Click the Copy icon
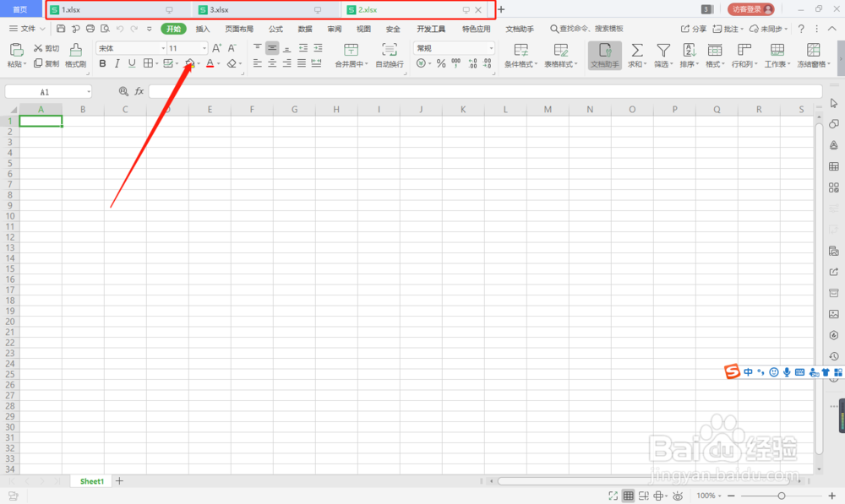This screenshot has width=845, height=504. coord(38,63)
